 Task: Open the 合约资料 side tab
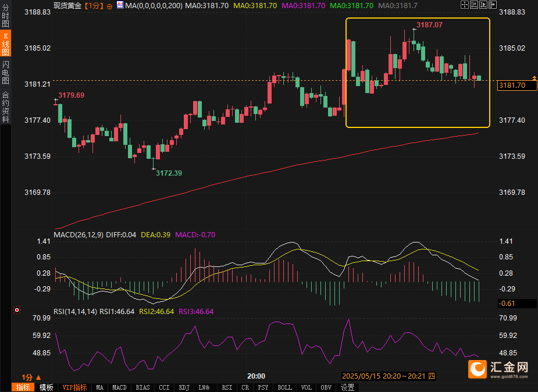(x=6, y=106)
